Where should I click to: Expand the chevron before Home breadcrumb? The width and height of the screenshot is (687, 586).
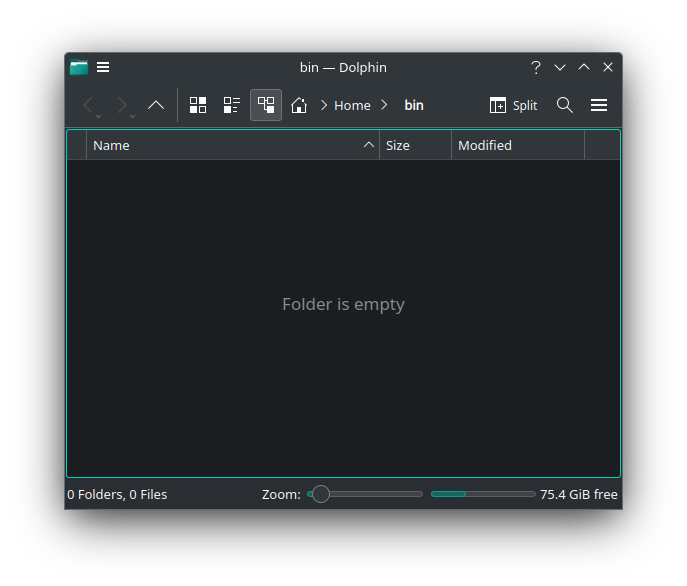click(x=324, y=105)
